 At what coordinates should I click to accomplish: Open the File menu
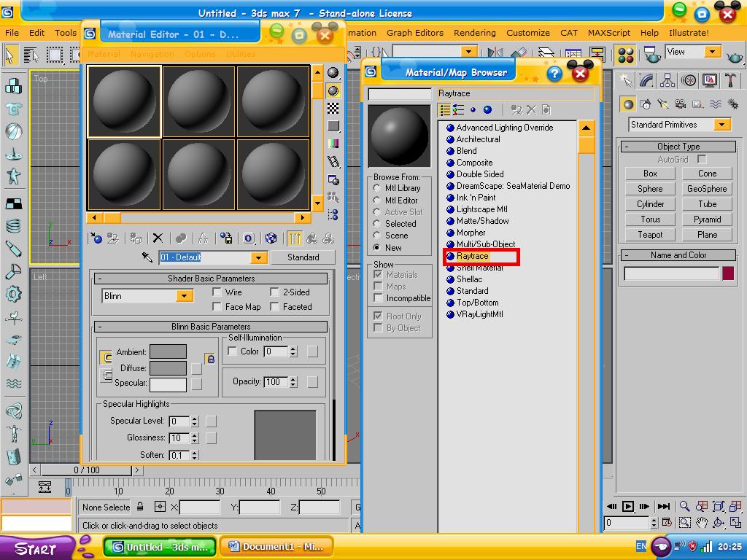click(x=12, y=33)
